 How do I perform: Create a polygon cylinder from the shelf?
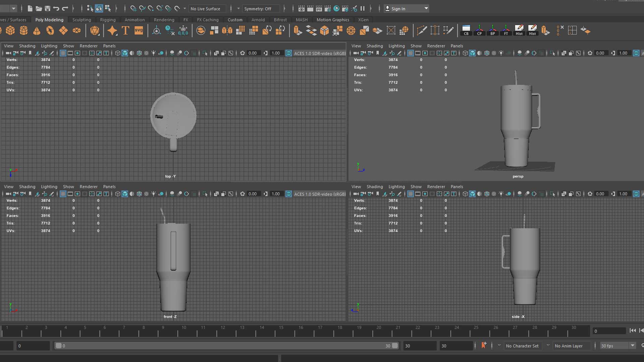(x=24, y=31)
